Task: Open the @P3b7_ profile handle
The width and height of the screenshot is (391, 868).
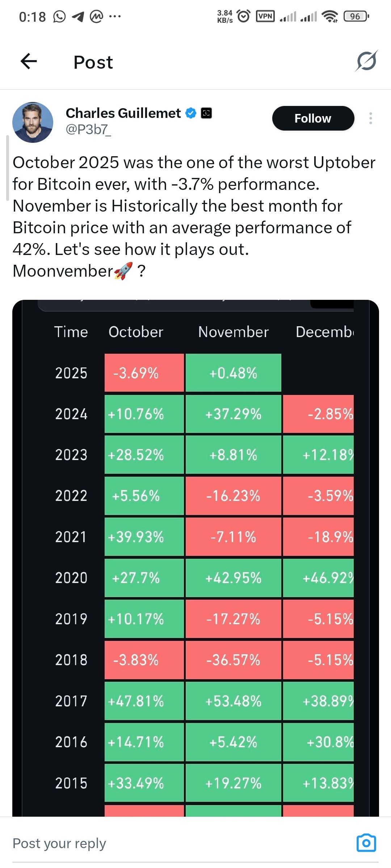Action: tap(88, 129)
